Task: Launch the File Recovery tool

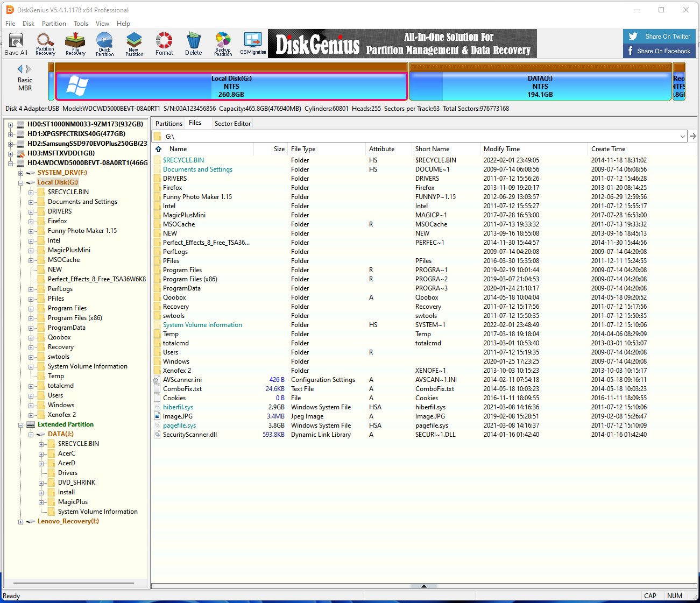Action: (x=75, y=44)
